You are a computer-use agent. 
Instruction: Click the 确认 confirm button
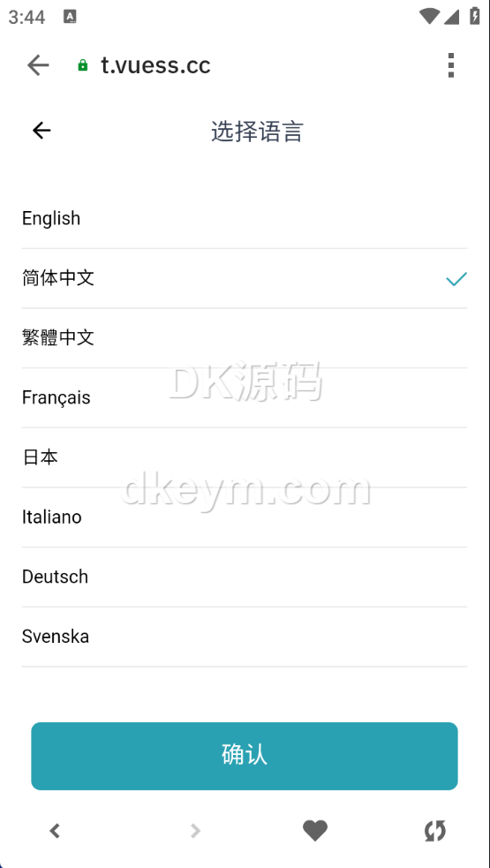(x=245, y=756)
